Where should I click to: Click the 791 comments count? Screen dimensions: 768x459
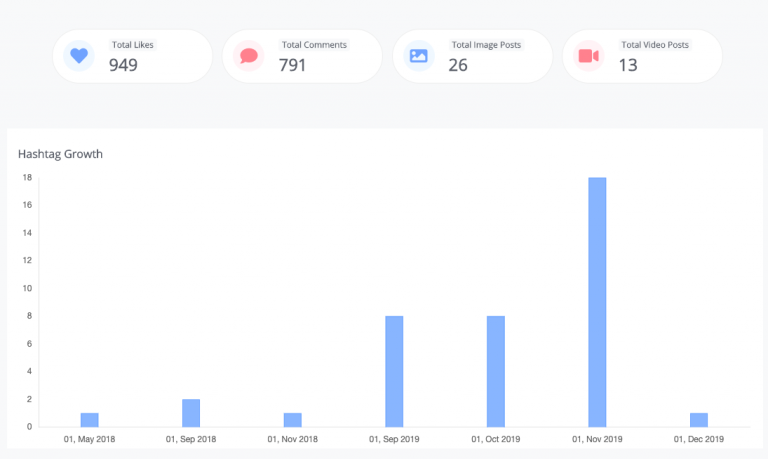(x=292, y=65)
